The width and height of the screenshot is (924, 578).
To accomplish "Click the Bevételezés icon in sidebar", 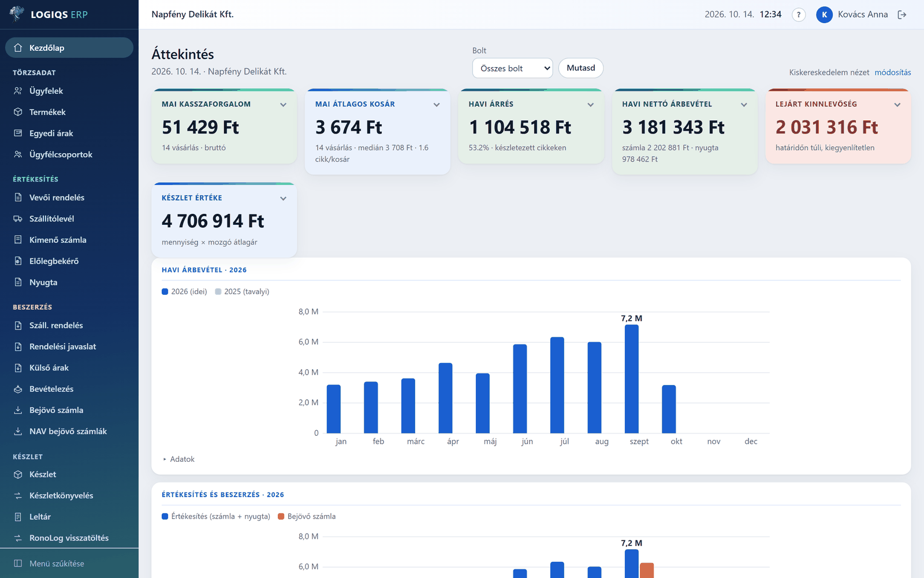I will coord(18,389).
